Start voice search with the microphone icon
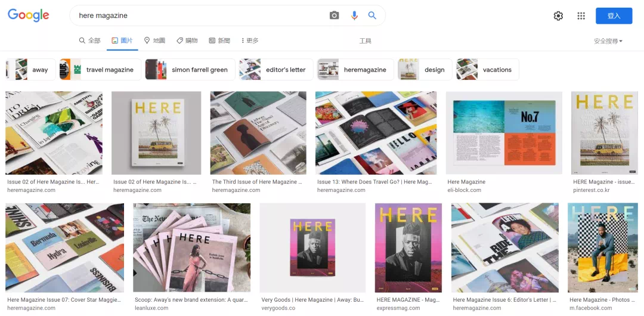Viewport: 644px width, 316px height. click(x=354, y=16)
